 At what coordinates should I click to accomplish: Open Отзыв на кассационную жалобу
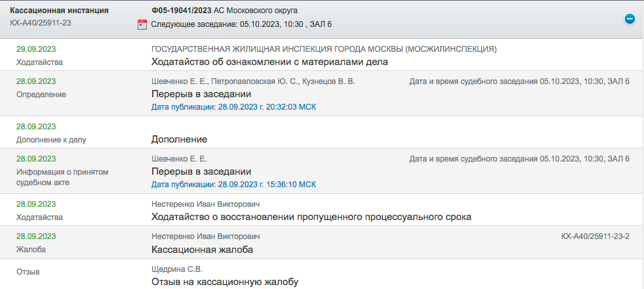coord(224,282)
